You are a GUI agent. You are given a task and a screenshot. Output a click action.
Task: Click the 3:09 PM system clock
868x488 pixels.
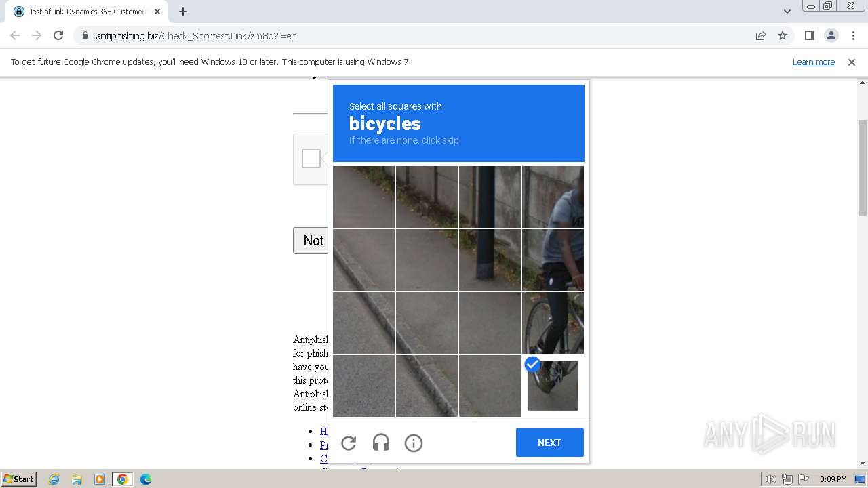click(833, 479)
